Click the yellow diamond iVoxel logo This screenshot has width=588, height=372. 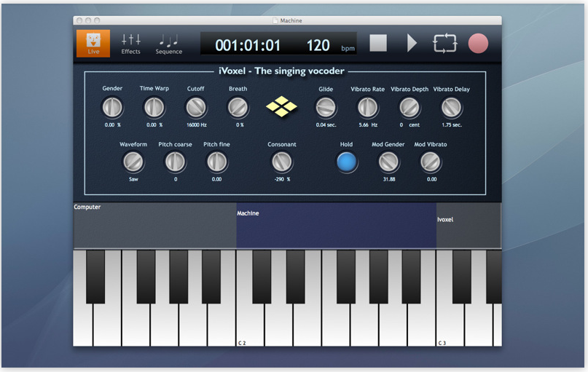tap(282, 107)
